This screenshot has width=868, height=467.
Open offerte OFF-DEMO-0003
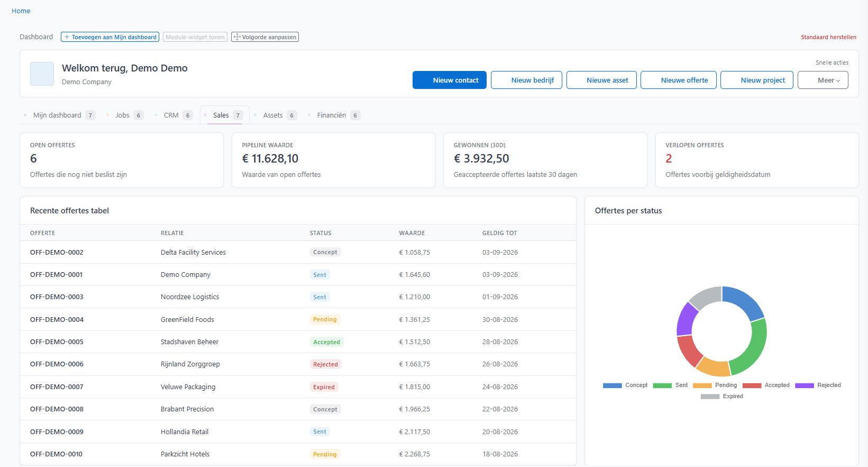point(57,297)
